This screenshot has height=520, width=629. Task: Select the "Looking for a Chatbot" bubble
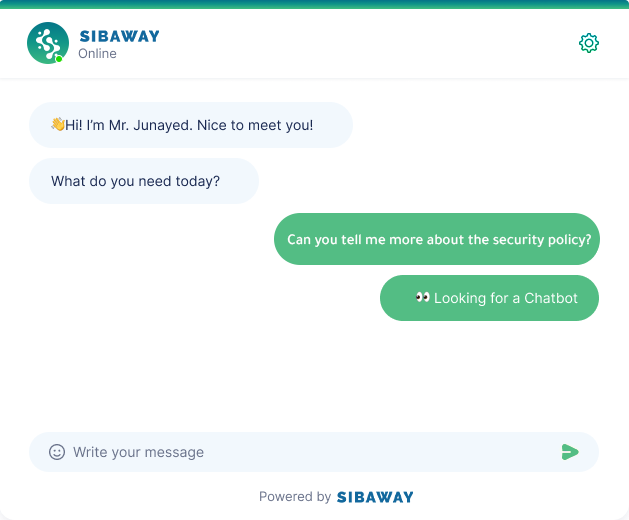coord(489,298)
